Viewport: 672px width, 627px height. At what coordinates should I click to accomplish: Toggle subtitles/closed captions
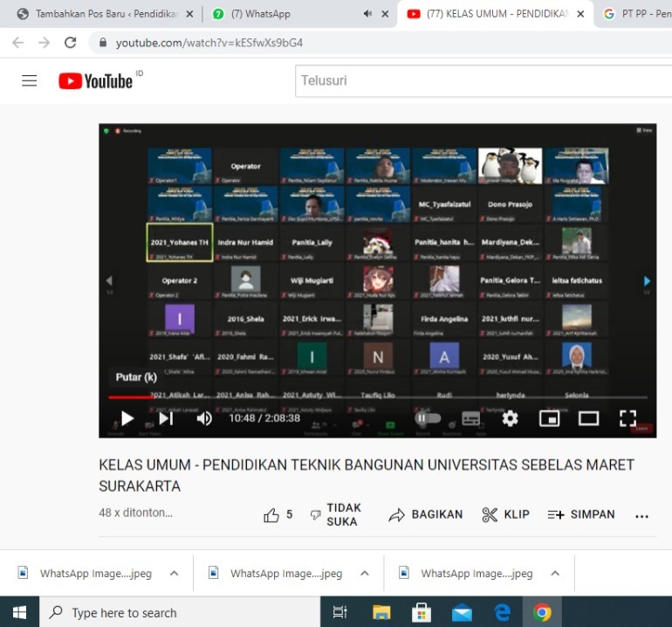click(470, 418)
